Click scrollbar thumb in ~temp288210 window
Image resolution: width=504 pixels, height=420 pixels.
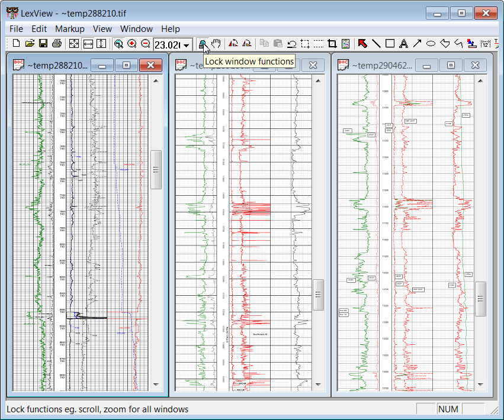point(156,170)
